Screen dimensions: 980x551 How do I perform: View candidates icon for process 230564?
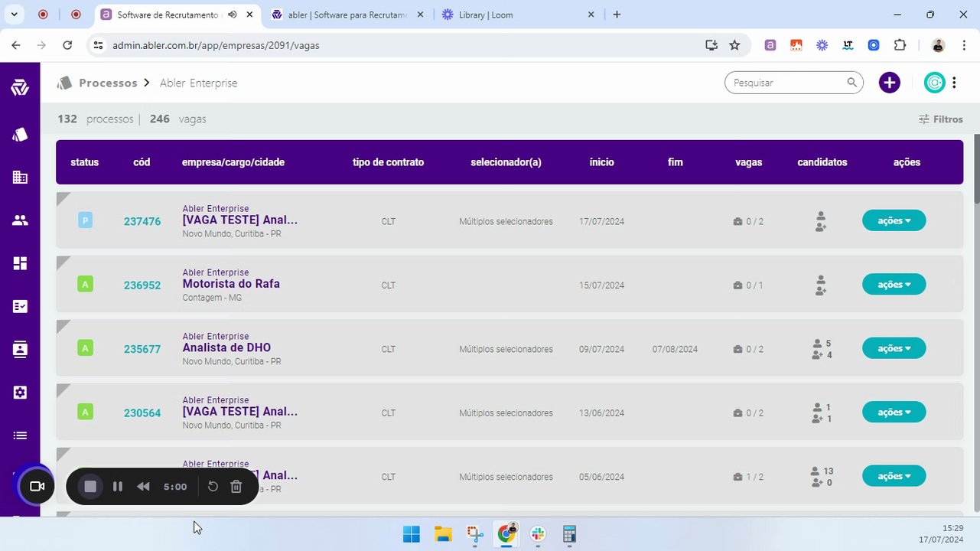pyautogui.click(x=822, y=413)
